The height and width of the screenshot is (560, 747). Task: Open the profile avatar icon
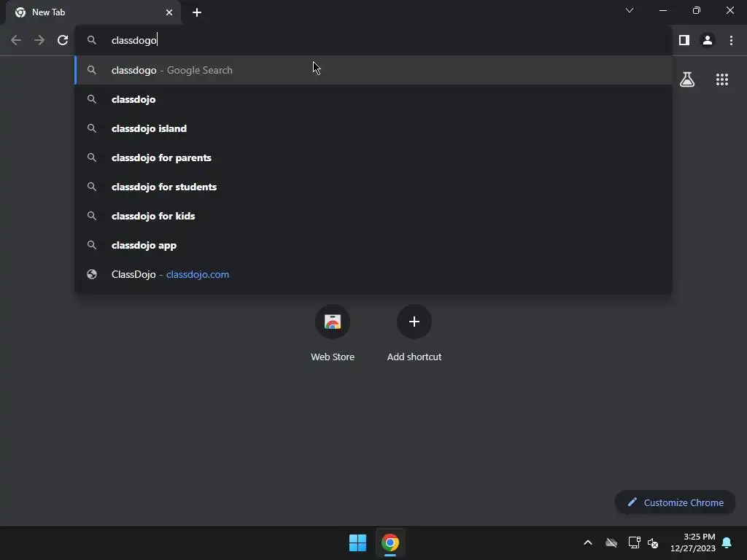(708, 41)
